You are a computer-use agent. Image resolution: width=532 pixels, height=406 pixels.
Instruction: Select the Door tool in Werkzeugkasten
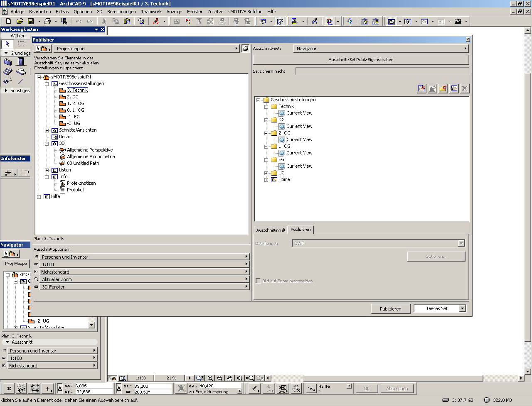pyautogui.click(x=21, y=61)
